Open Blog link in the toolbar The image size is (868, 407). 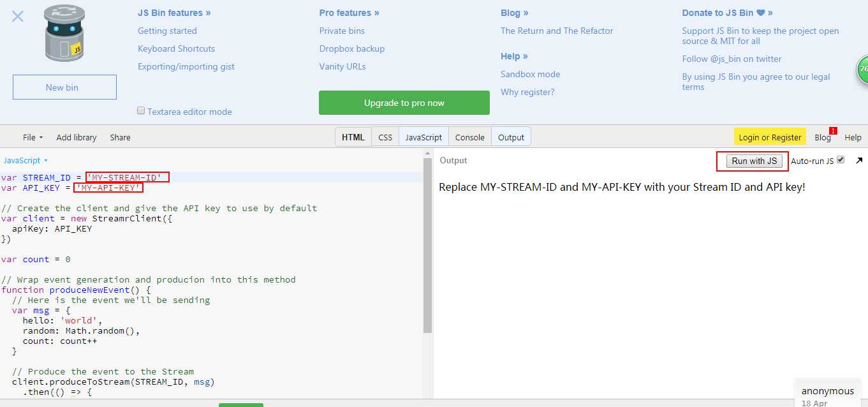coord(823,137)
